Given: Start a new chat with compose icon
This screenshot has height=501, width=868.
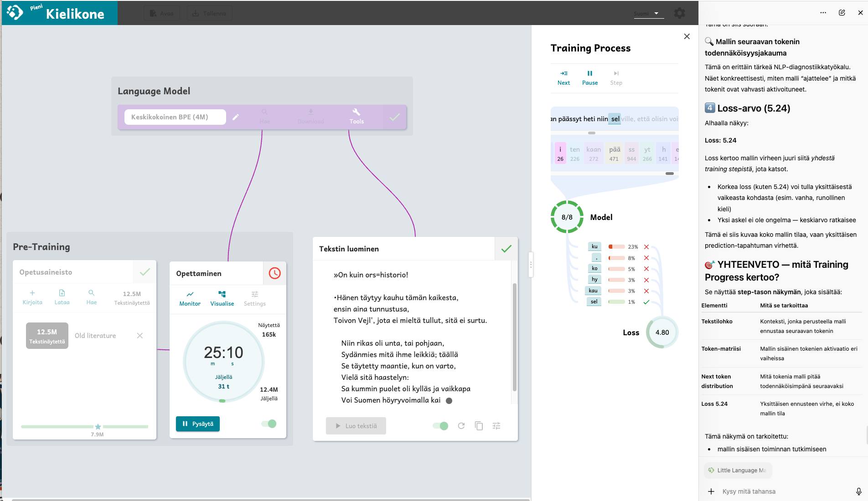Looking at the screenshot, I should pyautogui.click(x=842, y=13).
